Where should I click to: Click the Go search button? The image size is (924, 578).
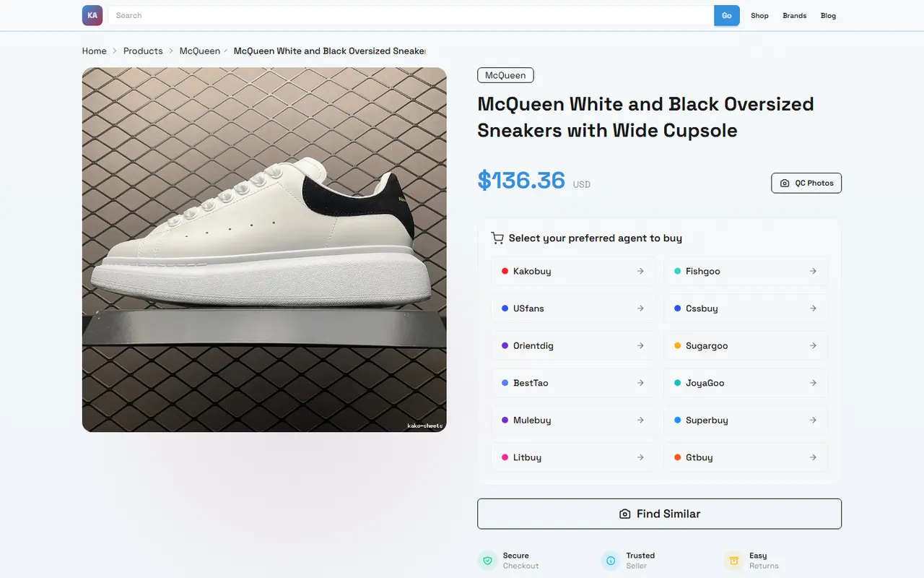(727, 15)
